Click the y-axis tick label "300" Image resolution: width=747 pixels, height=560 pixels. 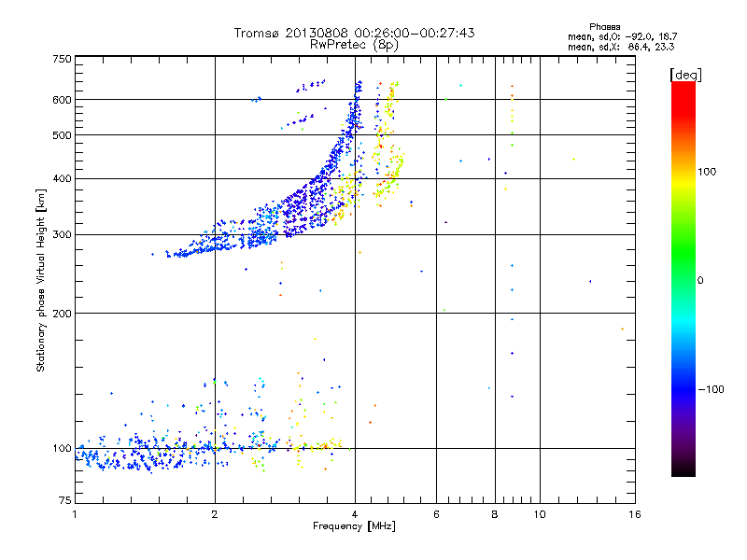63,235
